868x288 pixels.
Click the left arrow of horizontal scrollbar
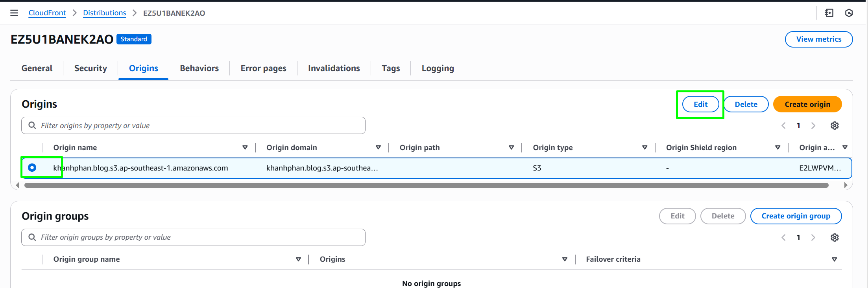[x=17, y=185]
